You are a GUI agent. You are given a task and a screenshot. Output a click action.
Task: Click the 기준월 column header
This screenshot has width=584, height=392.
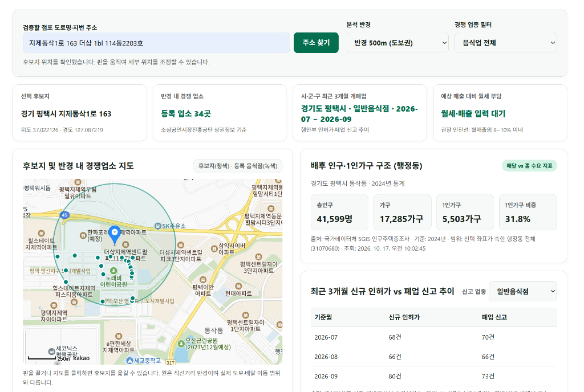(323, 317)
